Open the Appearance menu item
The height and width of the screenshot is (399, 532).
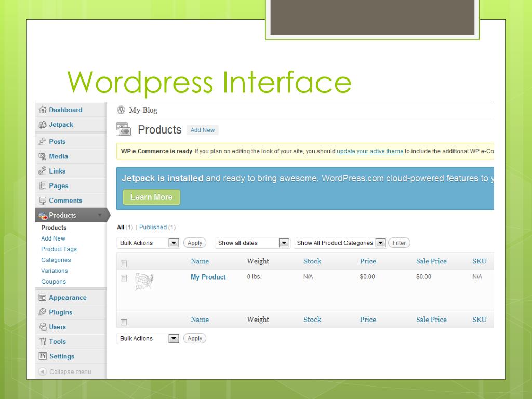pyautogui.click(x=68, y=298)
